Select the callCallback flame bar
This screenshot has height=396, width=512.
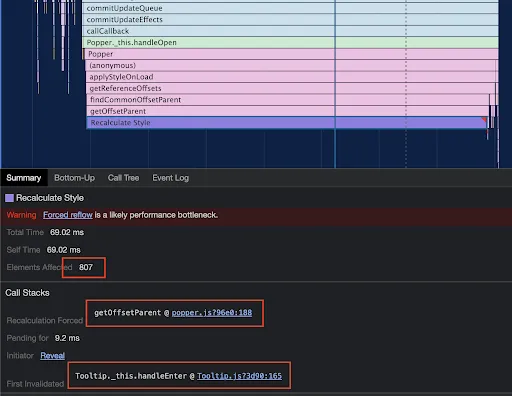(x=290, y=31)
